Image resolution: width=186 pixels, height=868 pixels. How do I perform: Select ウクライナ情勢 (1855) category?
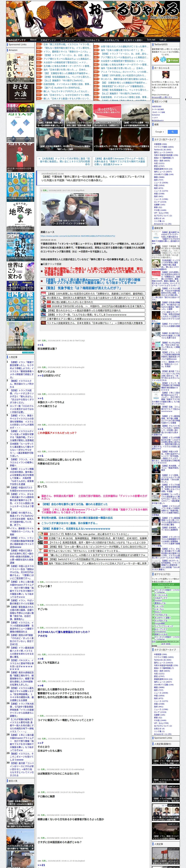click(164, 147)
